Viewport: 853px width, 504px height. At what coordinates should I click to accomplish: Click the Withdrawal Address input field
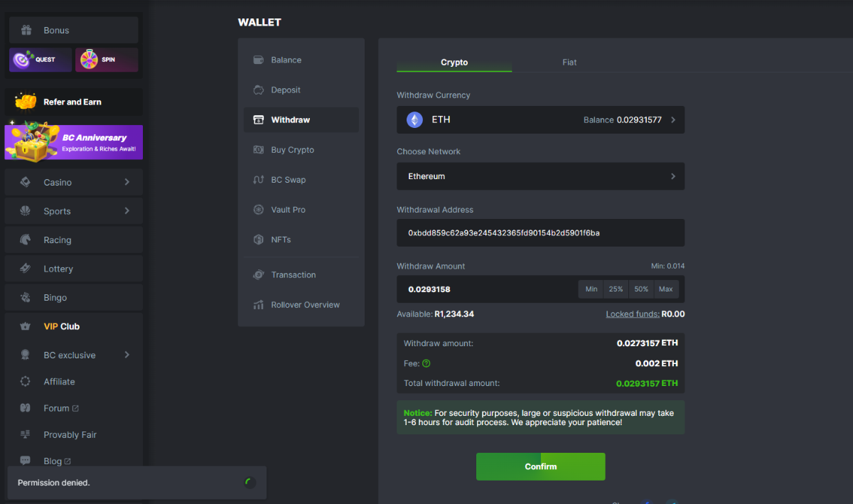click(x=540, y=233)
